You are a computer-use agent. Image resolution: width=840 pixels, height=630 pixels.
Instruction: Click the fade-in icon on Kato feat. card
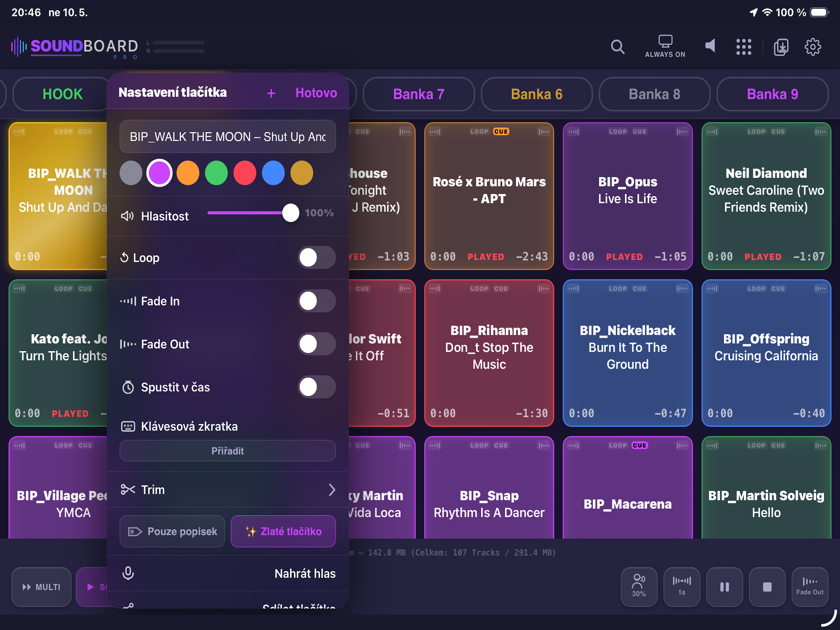[x=19, y=289]
